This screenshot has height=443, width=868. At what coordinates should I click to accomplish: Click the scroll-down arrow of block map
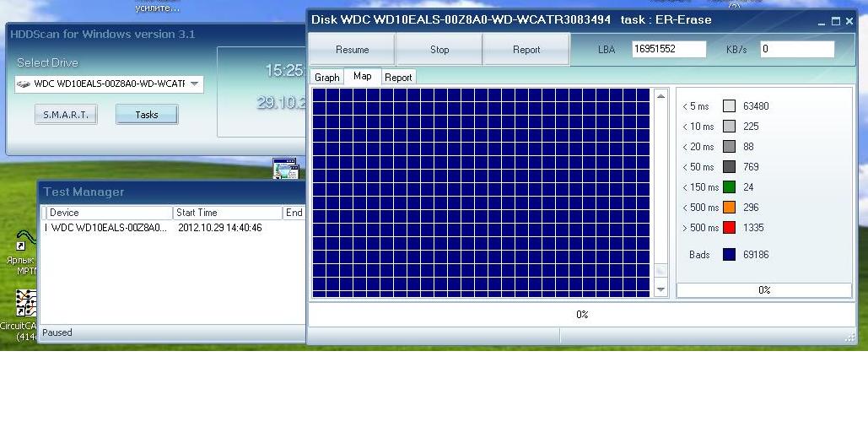[661, 289]
